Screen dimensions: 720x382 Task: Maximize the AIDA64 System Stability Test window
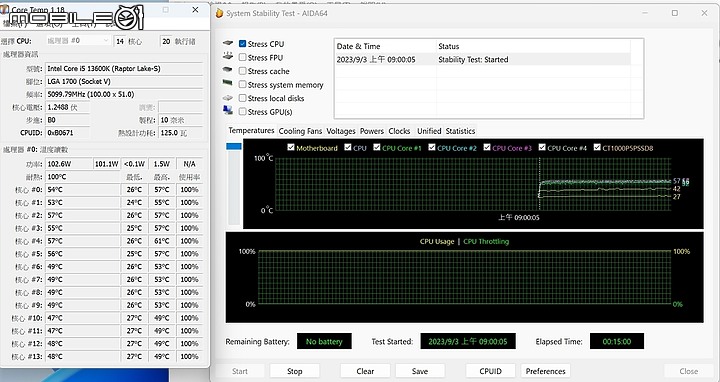pos(675,13)
